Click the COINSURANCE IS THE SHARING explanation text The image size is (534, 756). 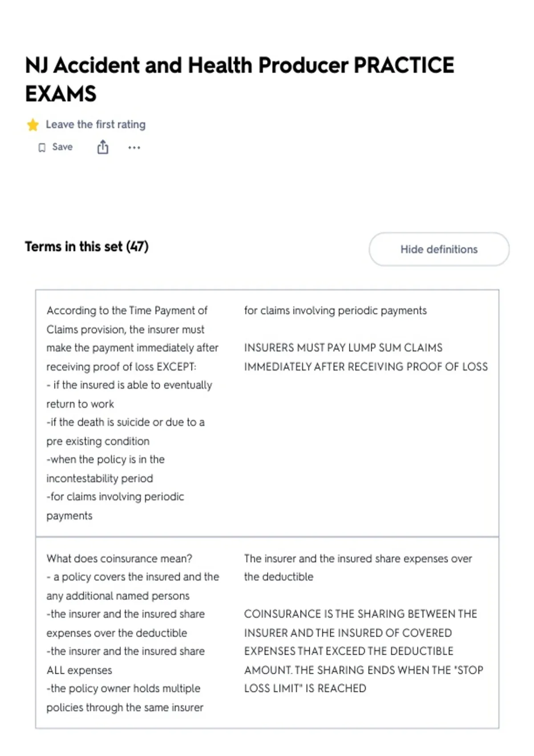pyautogui.click(x=364, y=651)
